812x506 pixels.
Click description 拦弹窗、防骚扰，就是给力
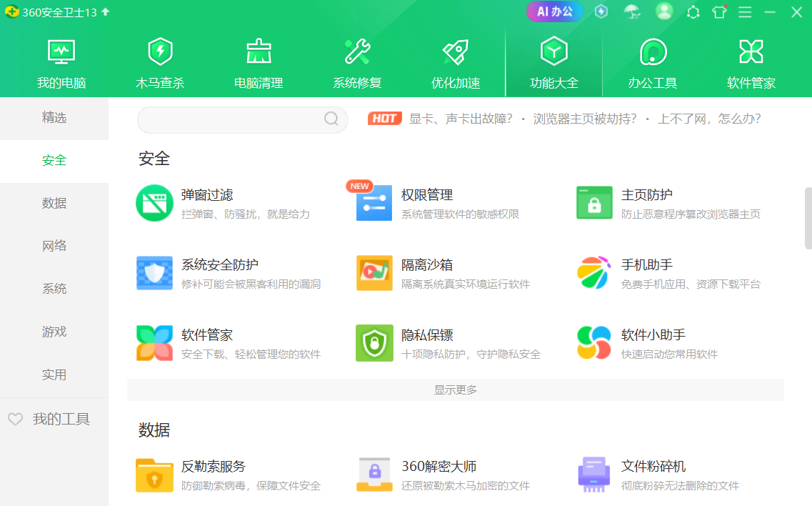point(246,214)
